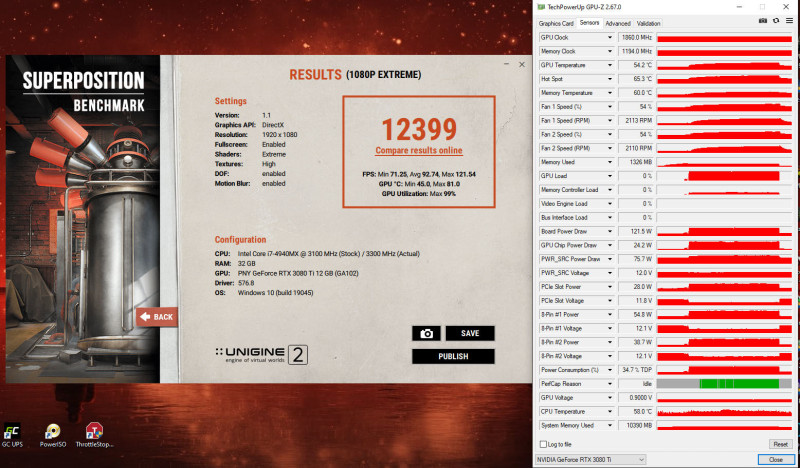This screenshot has height=468, width=800.
Task: Click the GPU Clock value 1860.0 MHz
Action: click(x=636, y=38)
